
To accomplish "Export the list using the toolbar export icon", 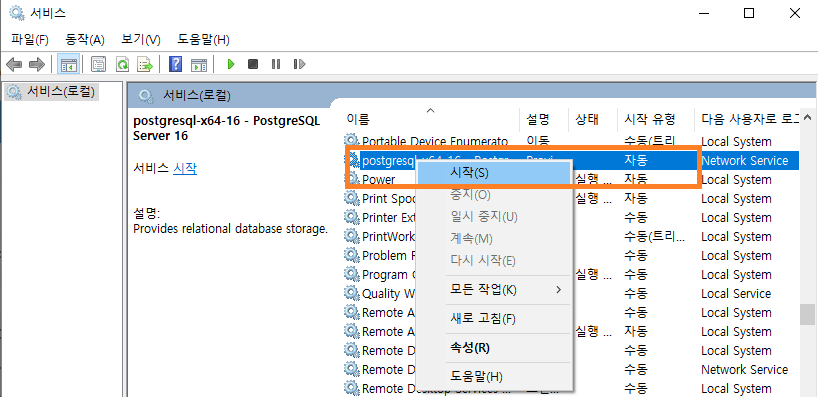I will coord(145,64).
